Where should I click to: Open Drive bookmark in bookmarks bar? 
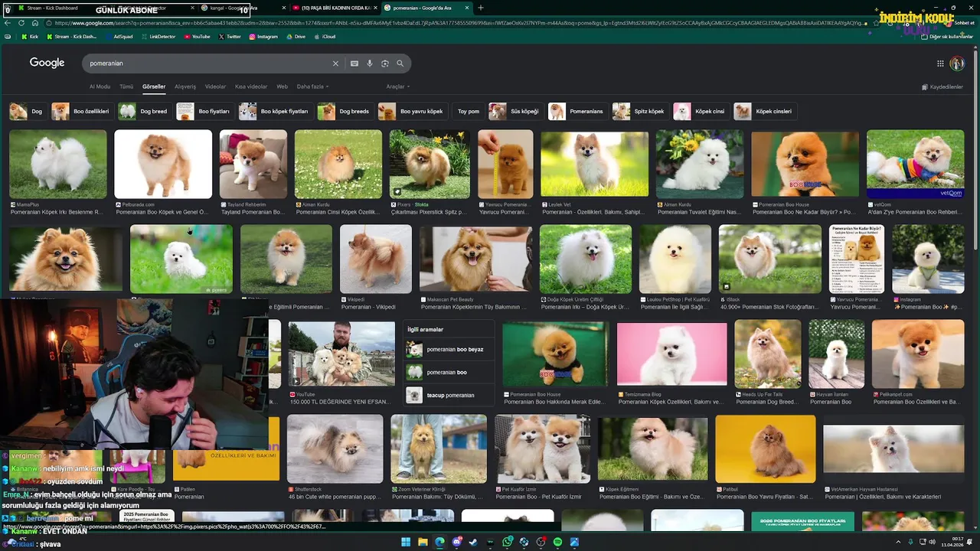coord(296,36)
